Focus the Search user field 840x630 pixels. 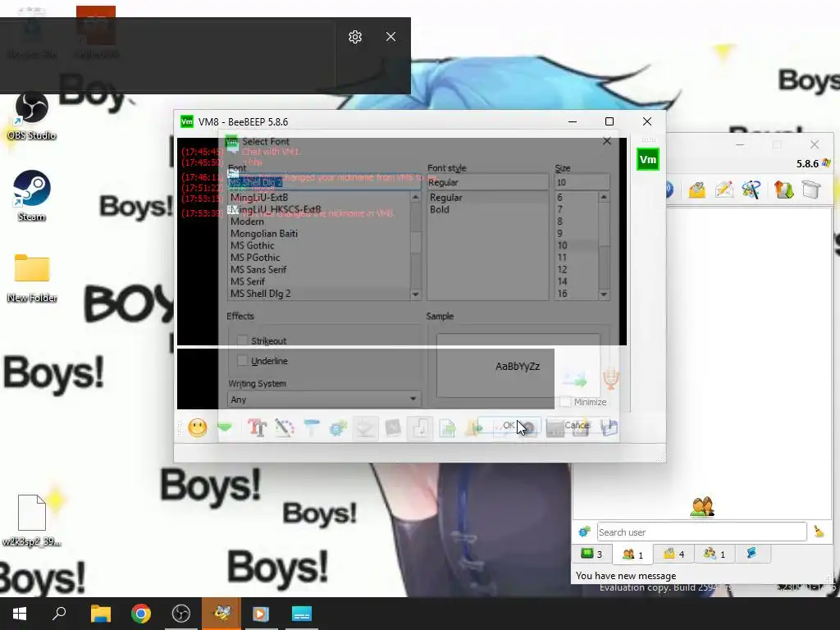(x=702, y=532)
